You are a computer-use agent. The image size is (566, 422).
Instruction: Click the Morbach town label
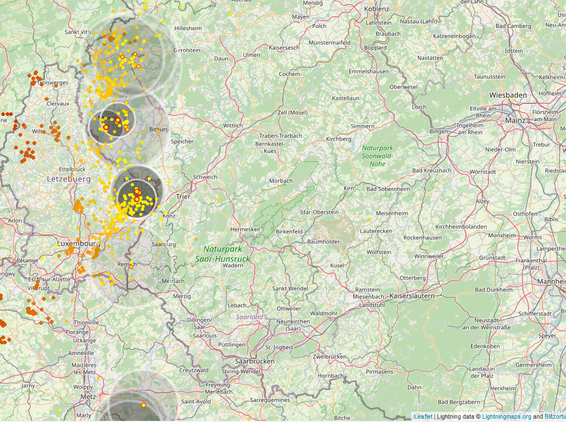pyautogui.click(x=281, y=181)
